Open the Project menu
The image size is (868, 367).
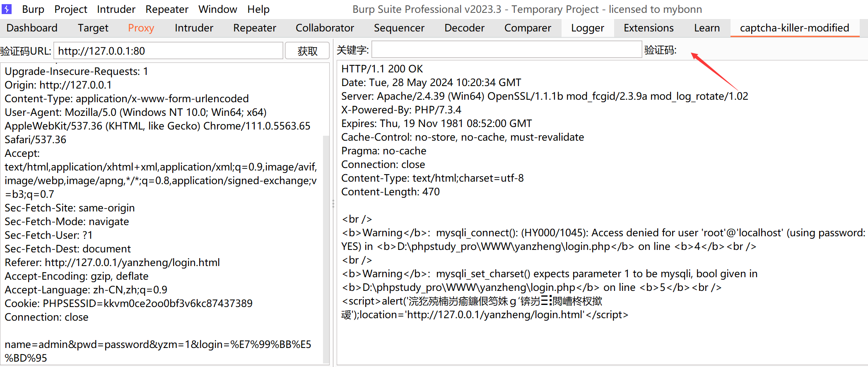[71, 9]
